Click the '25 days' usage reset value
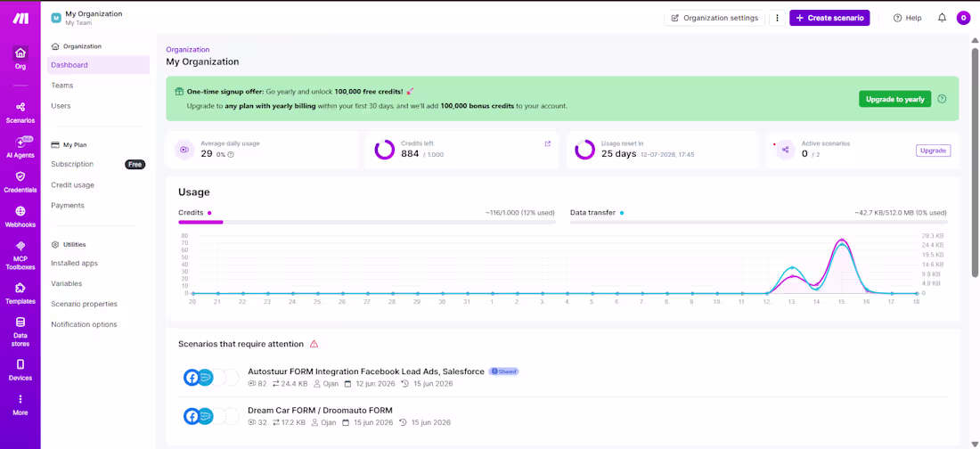980x449 pixels. pos(619,153)
